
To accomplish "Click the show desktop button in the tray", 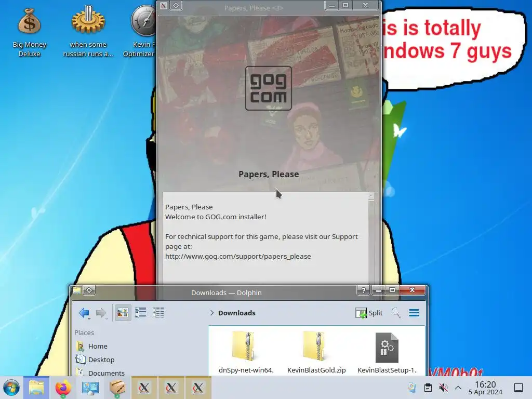I will coord(518,388).
